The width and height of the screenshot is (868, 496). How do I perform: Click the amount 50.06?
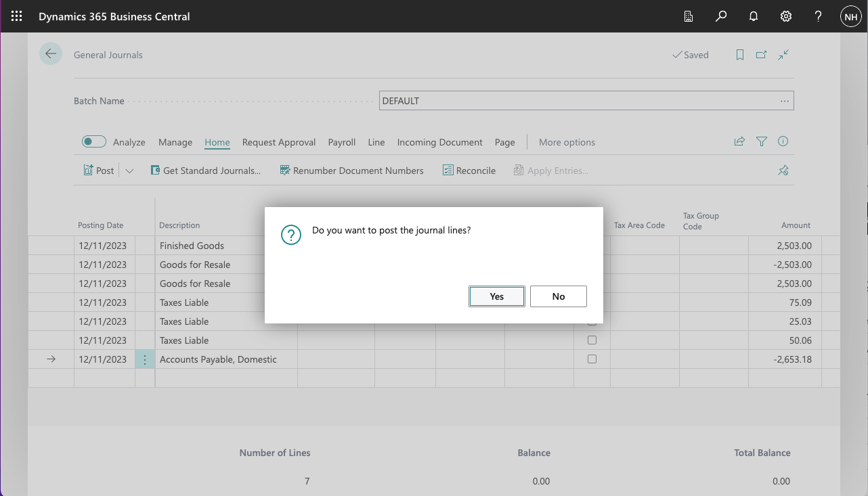[x=800, y=340]
